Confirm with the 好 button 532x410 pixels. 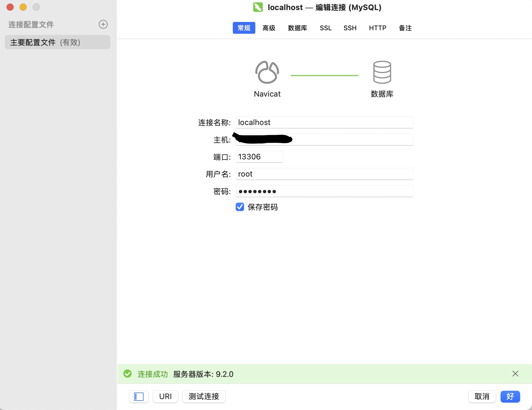click(x=510, y=396)
